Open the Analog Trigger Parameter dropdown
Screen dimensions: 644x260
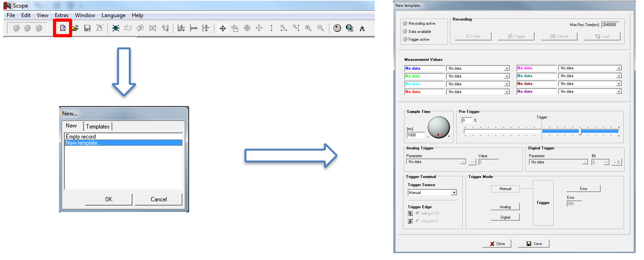(463, 162)
